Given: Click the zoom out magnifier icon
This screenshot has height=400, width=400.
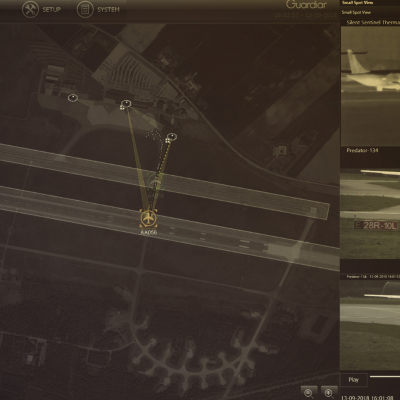Looking at the screenshot, I should (309, 392).
